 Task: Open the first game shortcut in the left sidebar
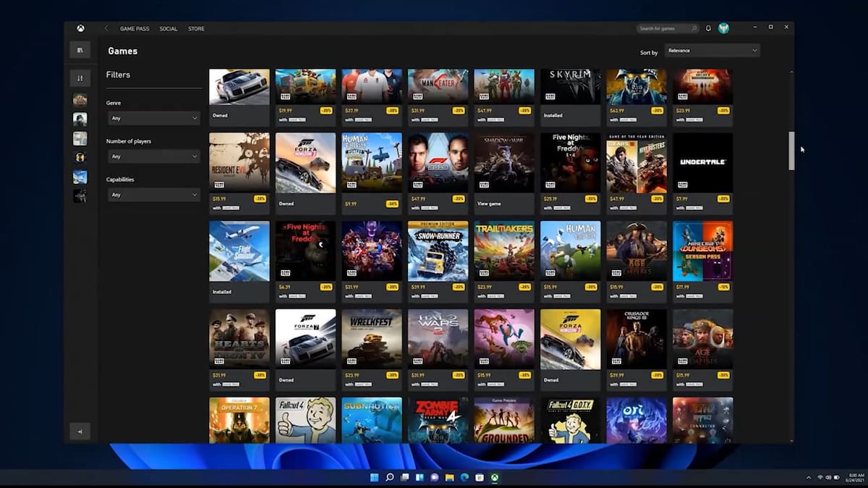(80, 100)
